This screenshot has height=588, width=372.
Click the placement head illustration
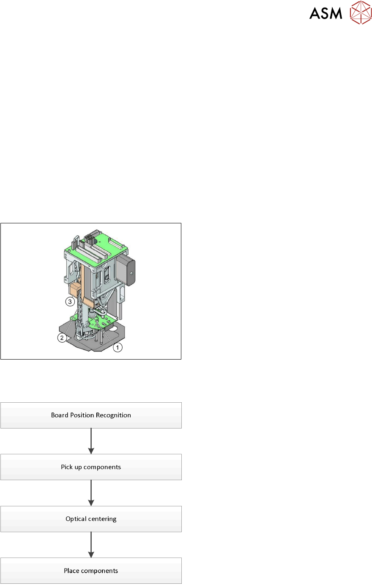[x=91, y=291]
